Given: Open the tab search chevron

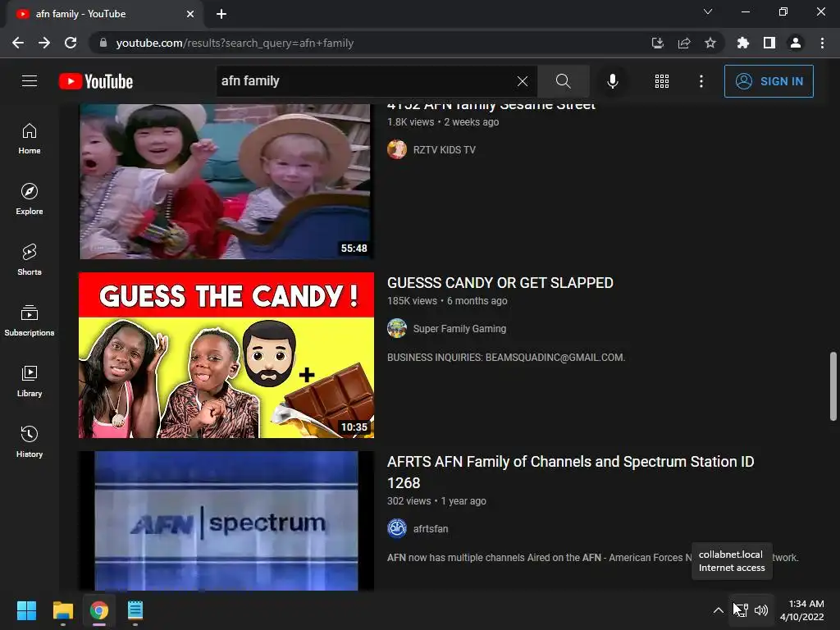Looking at the screenshot, I should (708, 11).
